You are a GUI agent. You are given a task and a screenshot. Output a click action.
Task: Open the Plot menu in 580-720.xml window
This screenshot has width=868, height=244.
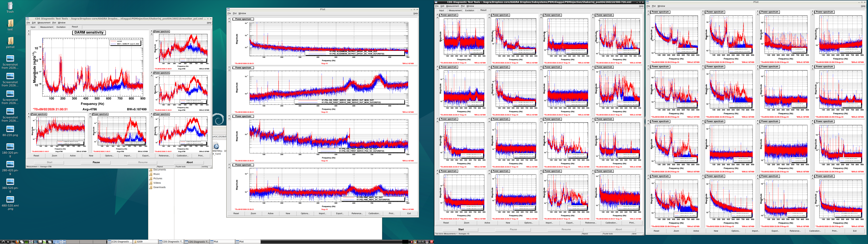tap(463, 6)
